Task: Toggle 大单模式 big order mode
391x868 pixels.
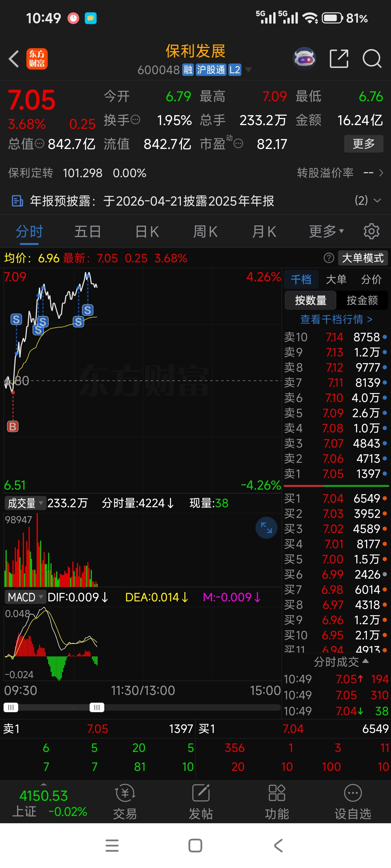Action: (363, 258)
